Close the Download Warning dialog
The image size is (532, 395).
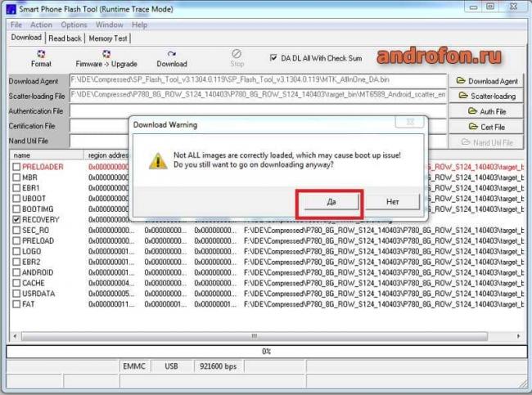point(409,122)
